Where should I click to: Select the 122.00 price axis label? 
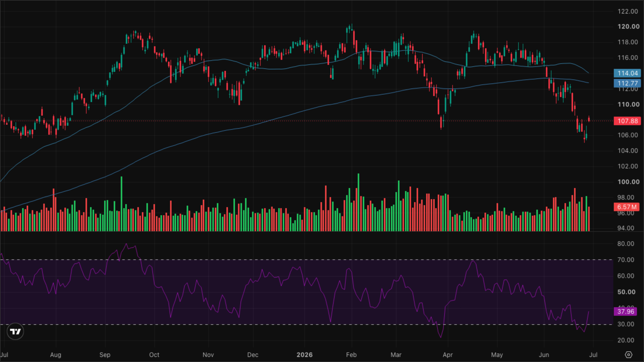(x=628, y=11)
